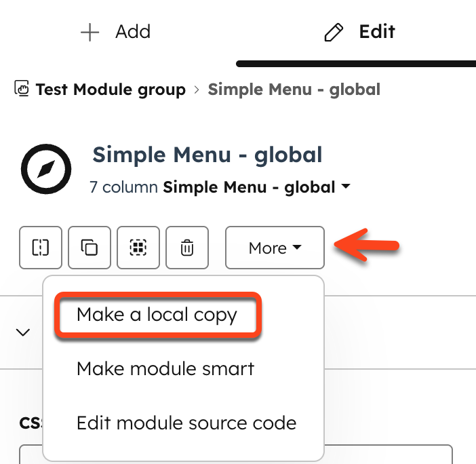
Task: Select Make a local copy
Action: 157,315
